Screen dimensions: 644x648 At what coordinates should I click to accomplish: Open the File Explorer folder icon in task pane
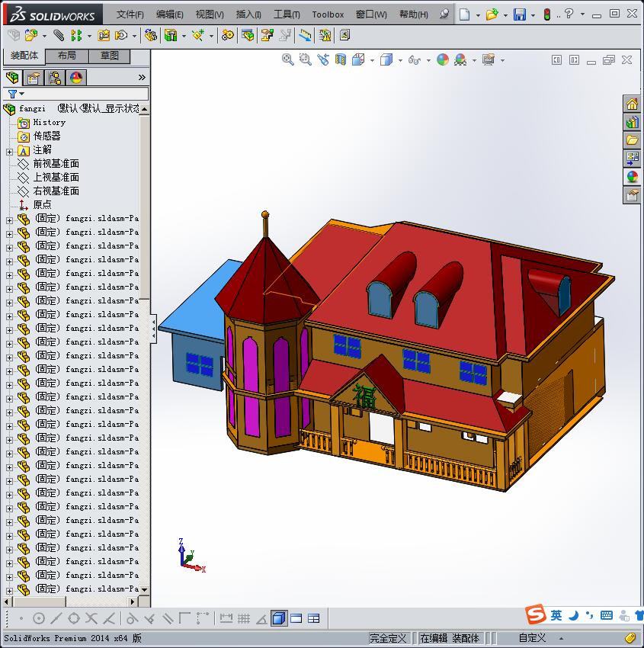(x=632, y=140)
